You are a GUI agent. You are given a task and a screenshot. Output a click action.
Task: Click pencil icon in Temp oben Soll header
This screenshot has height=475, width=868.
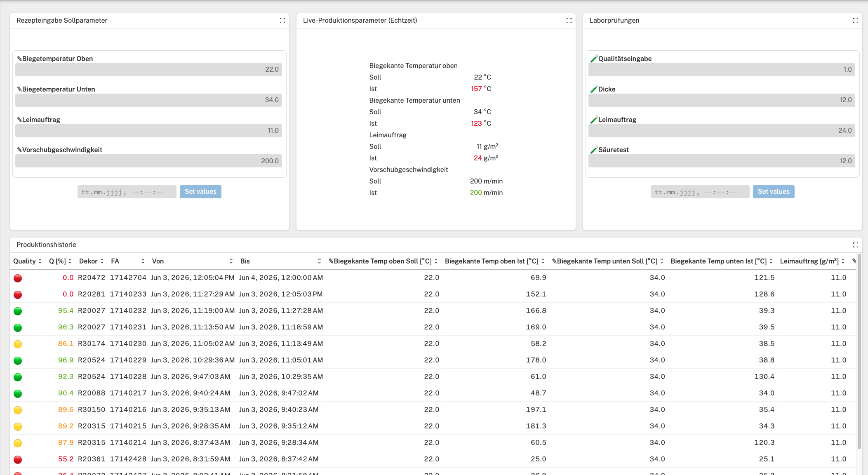[331, 261]
